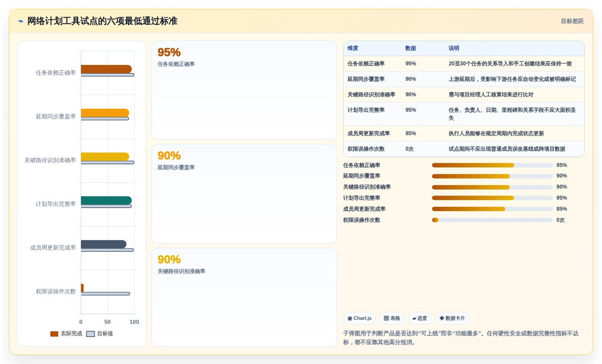Click description starting 试点期间不应出现

pos(507,149)
